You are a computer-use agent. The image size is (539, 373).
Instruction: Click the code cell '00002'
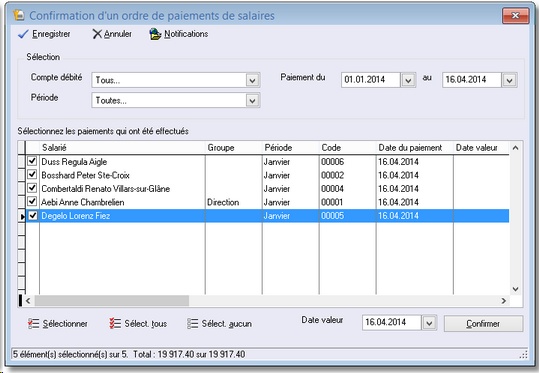pos(332,175)
